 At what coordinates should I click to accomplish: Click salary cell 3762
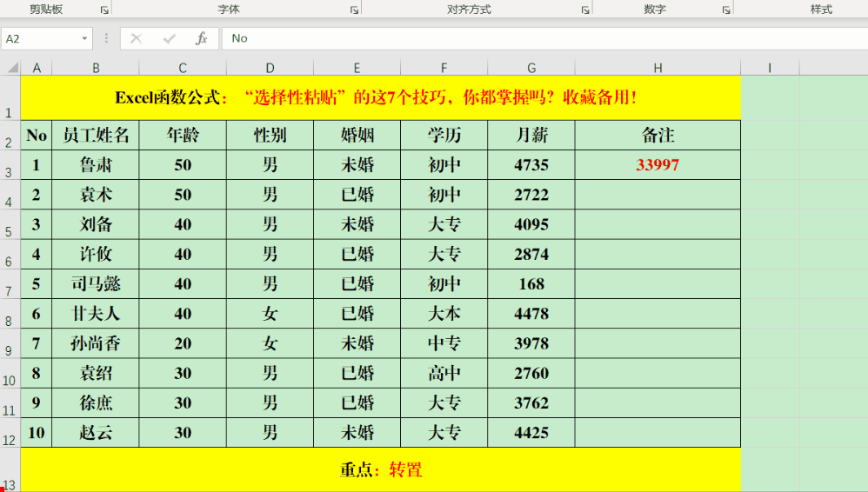(531, 402)
